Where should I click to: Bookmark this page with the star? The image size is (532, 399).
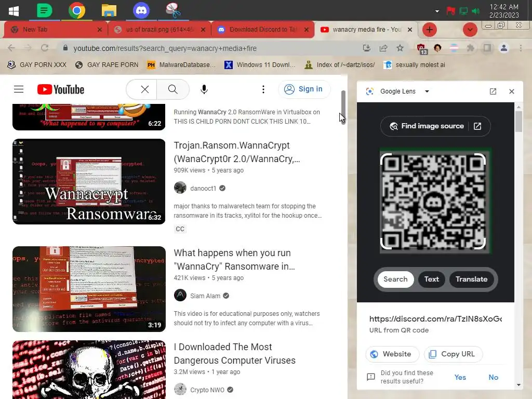[x=400, y=48]
